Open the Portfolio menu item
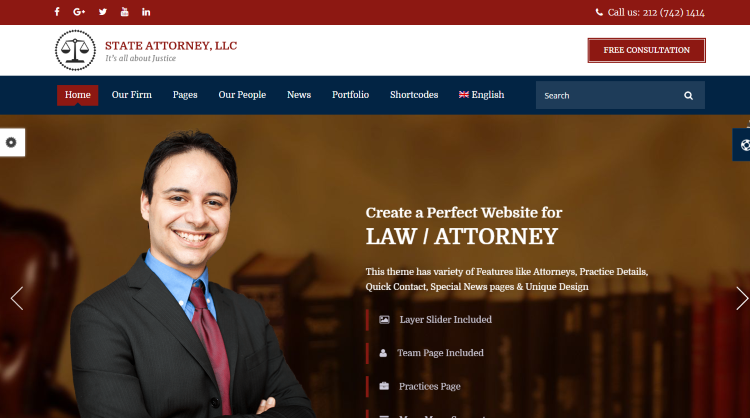750x418 pixels. 351,95
